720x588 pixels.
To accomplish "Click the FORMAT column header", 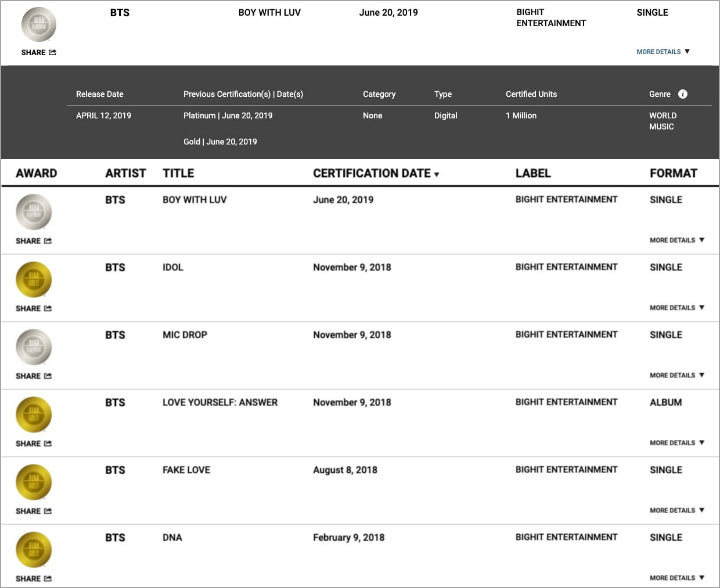I will pyautogui.click(x=673, y=173).
